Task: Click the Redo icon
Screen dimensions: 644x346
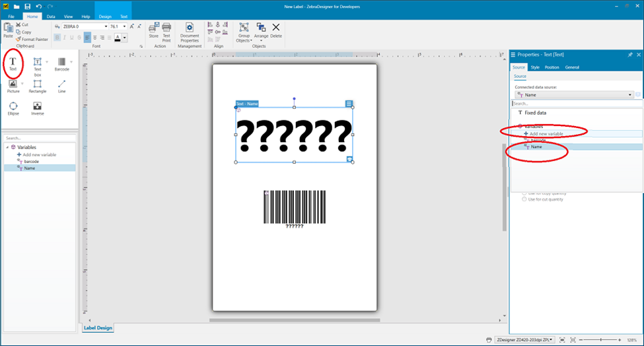Action: (x=50, y=6)
